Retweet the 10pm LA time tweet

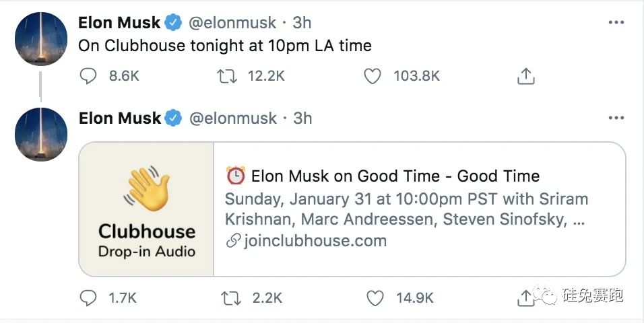[229, 77]
